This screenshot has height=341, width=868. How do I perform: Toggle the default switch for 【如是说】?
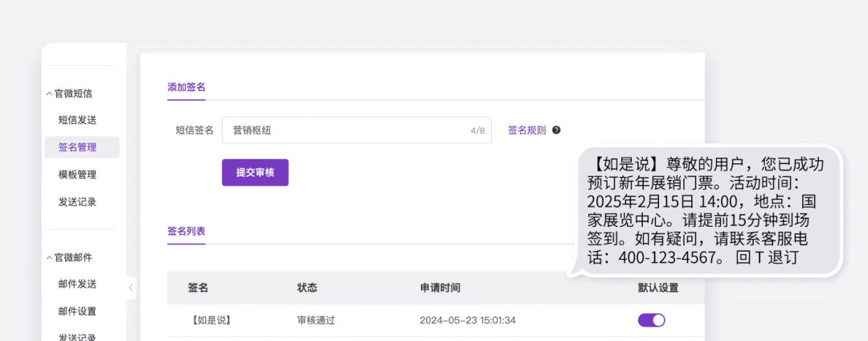coord(652,320)
